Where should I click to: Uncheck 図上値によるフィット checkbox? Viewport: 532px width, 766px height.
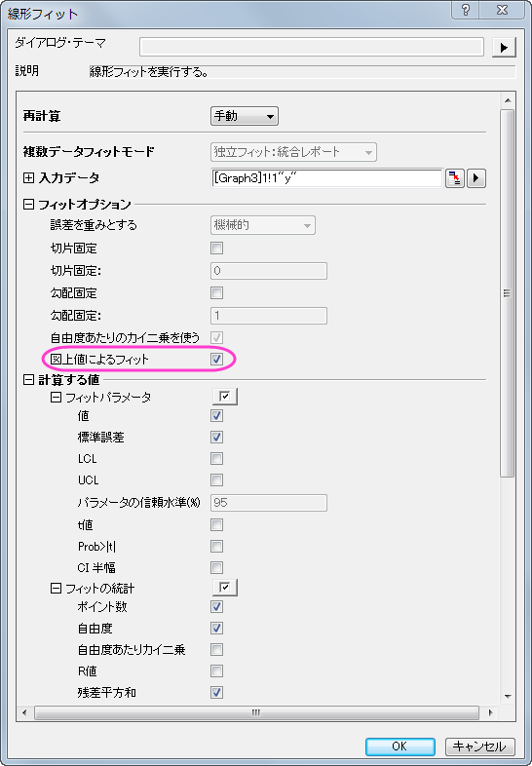[217, 359]
